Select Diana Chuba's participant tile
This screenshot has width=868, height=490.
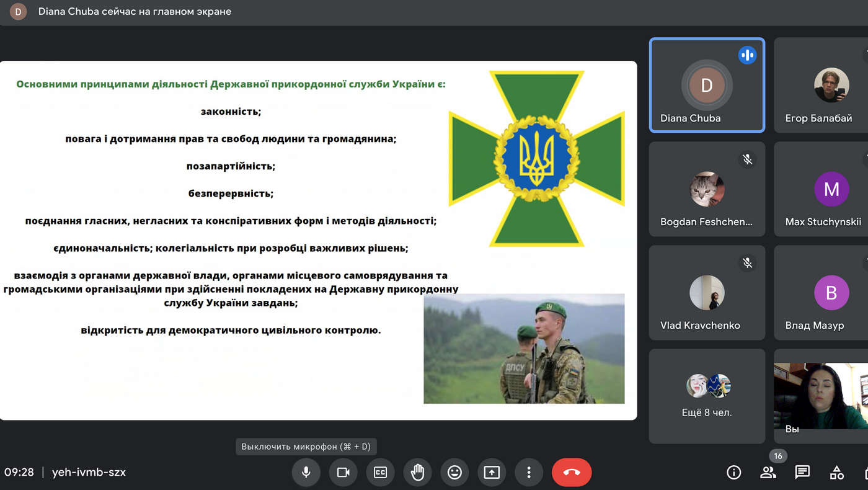[x=707, y=86]
